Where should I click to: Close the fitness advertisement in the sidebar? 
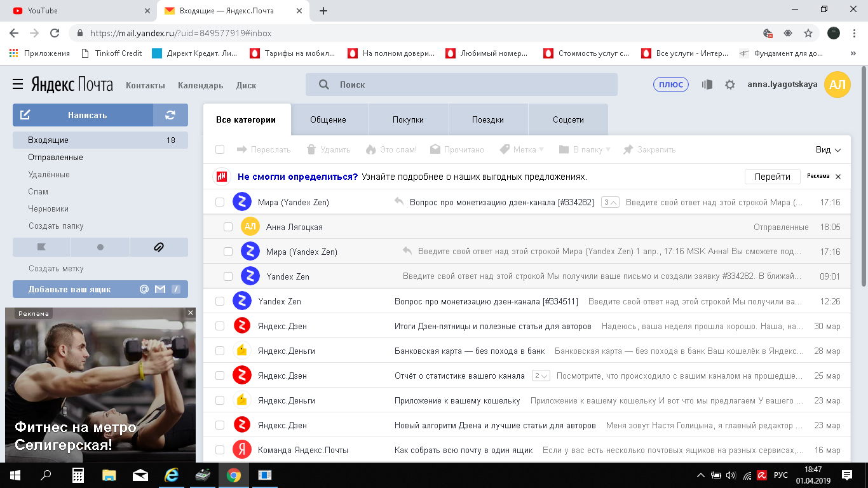[x=190, y=313]
